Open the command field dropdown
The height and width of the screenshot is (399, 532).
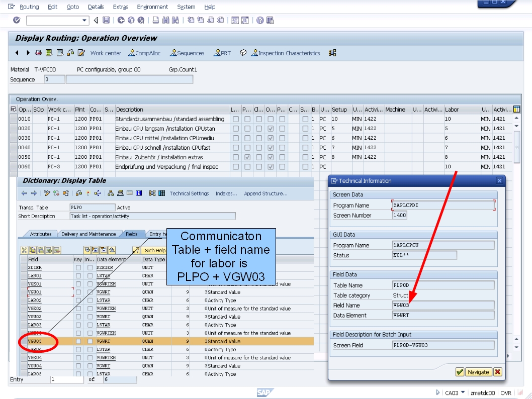84,21
